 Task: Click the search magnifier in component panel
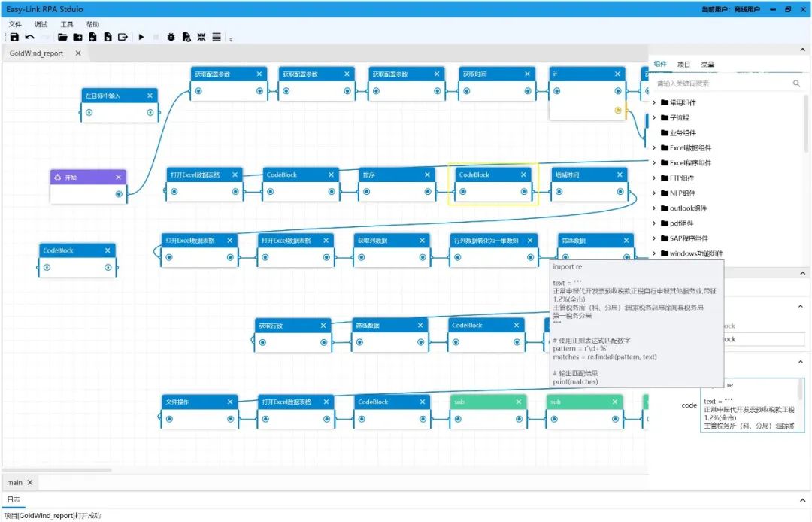796,83
